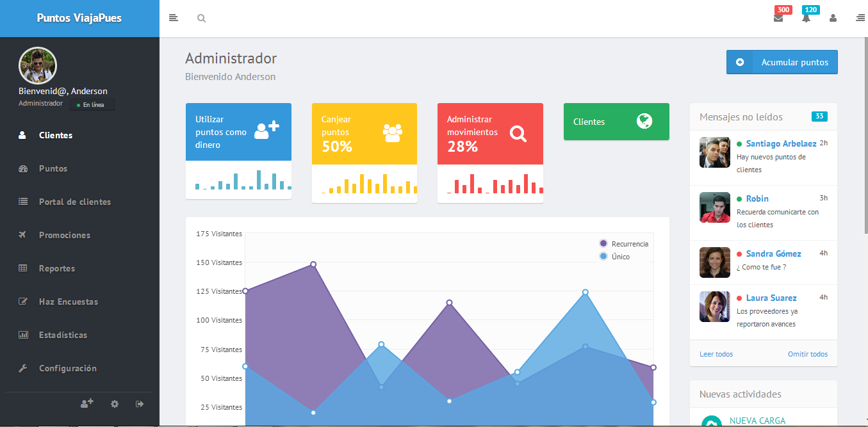The width and height of the screenshot is (868, 427).
Task: Click the edit icon beside Haz Encuestas
Action: [23, 302]
